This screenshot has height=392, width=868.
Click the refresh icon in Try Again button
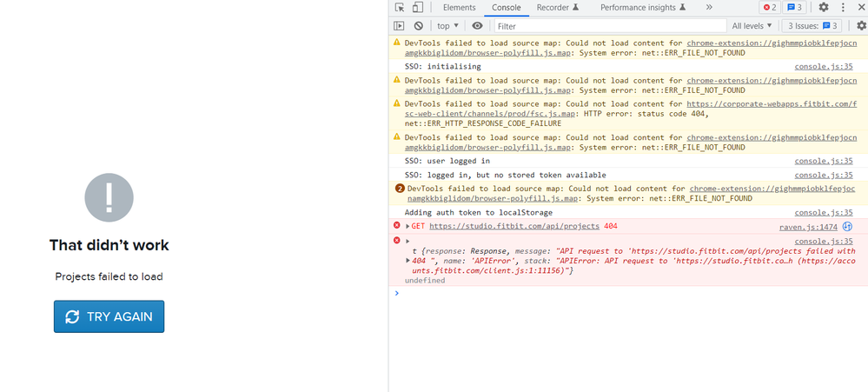tap(72, 316)
